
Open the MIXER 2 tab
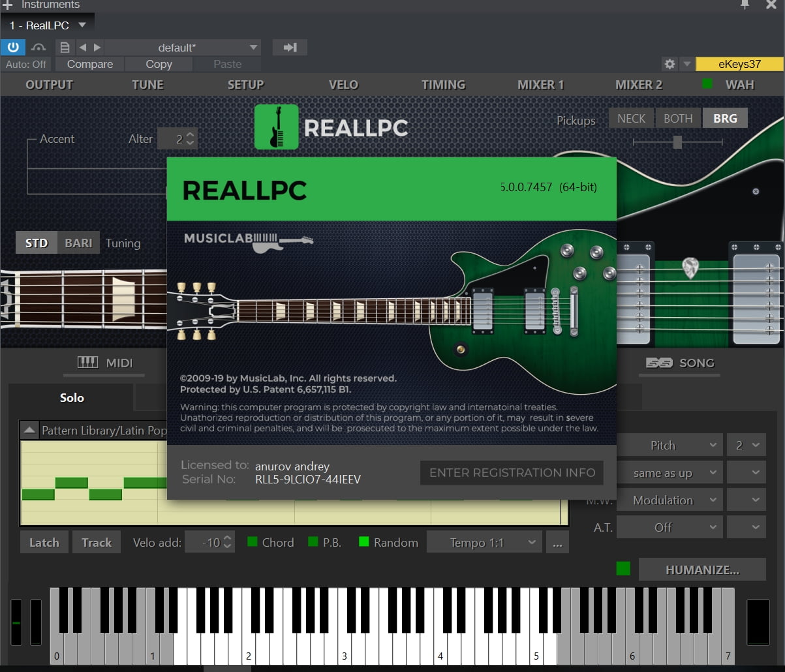point(638,84)
